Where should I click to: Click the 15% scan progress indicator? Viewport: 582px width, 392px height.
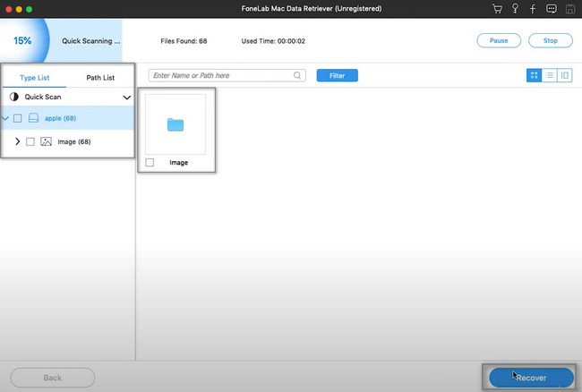click(22, 40)
